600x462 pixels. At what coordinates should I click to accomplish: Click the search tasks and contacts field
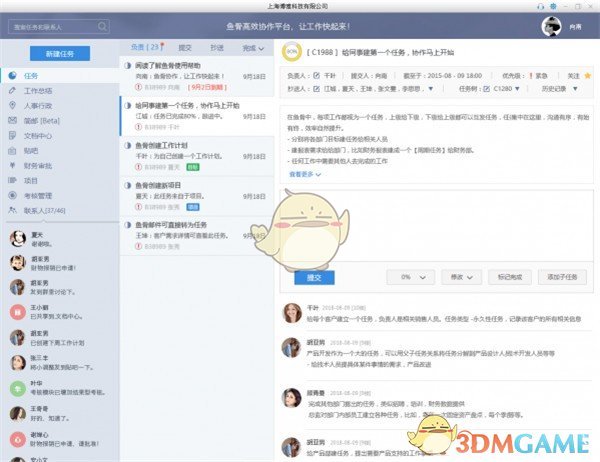59,27
